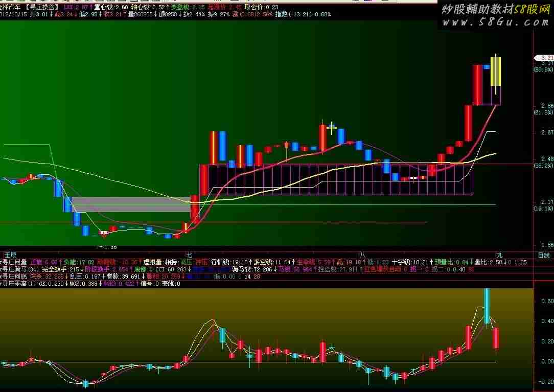This screenshot has width=554, height=392.
Task: Click the 开3.01 opening price
Action: (x=39, y=14)
